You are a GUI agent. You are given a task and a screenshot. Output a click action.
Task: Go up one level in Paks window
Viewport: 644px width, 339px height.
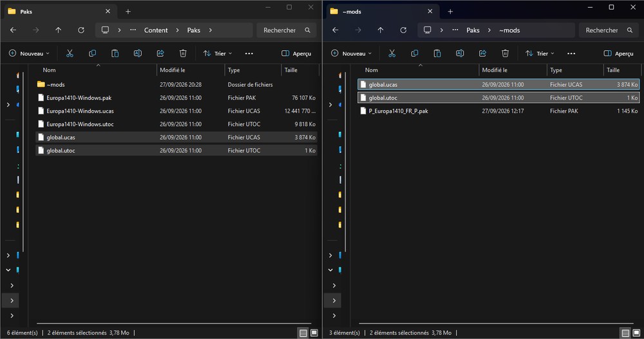[59, 30]
